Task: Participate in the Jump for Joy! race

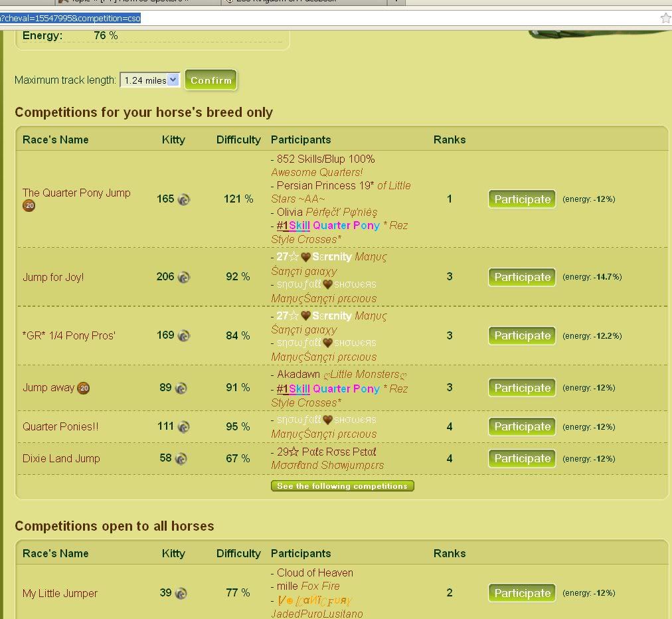Action: point(522,277)
